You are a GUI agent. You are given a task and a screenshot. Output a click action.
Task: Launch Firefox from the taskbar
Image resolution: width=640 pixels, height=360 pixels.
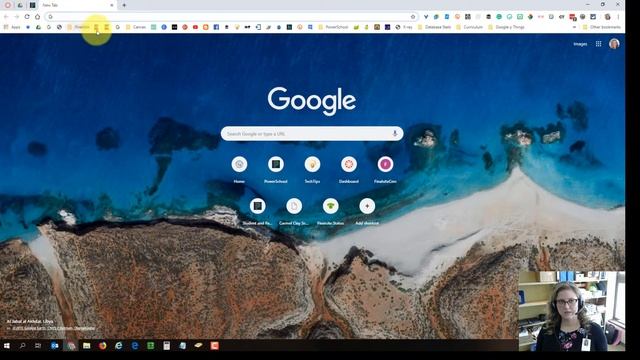point(102,346)
